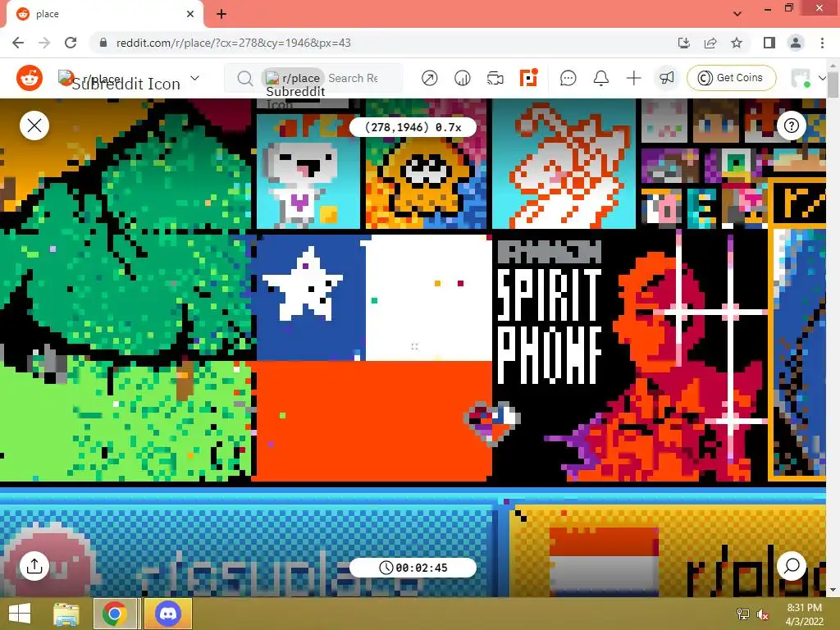This screenshot has height=630, width=840.
Task: Click the search magnifier in Reddit header
Action: pos(244,78)
